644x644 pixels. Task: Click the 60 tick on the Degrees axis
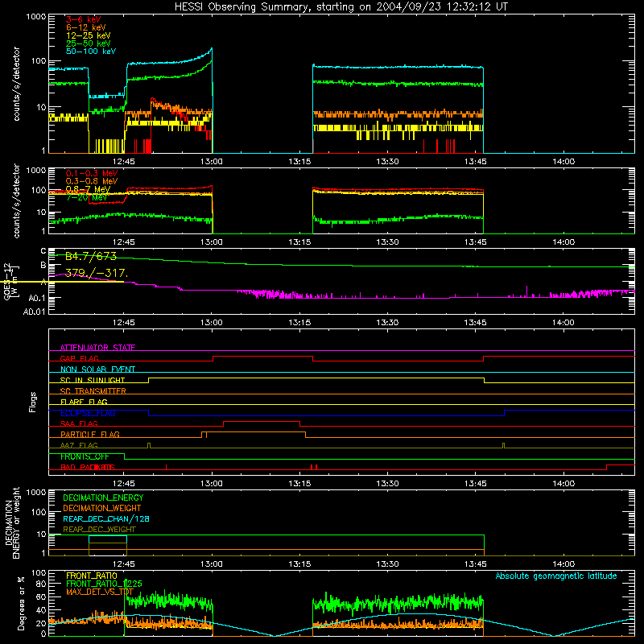click(41, 597)
